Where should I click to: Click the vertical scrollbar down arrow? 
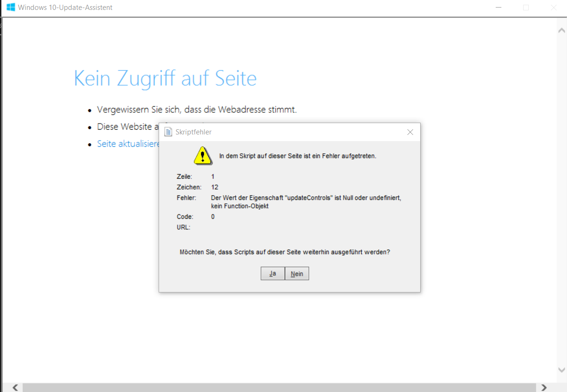561,369
